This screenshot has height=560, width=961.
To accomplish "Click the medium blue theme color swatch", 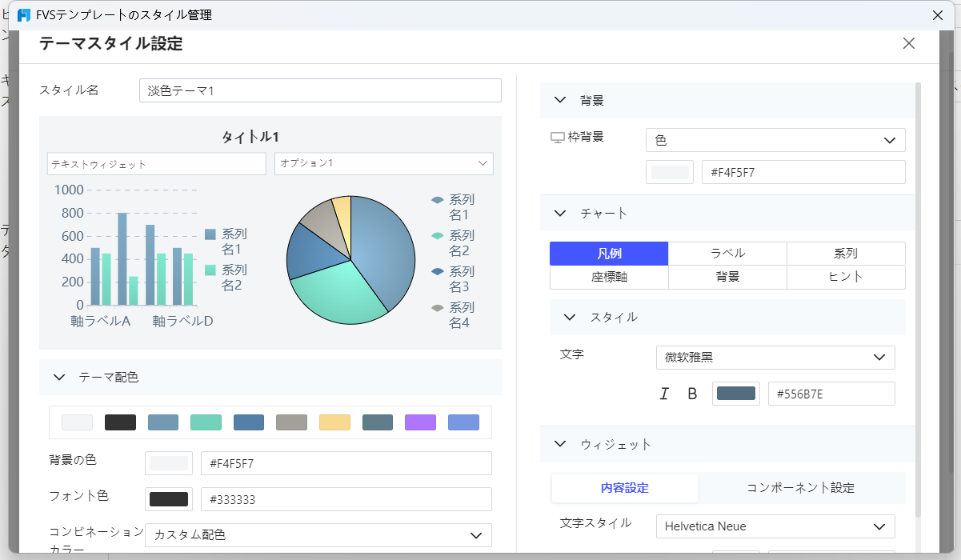I will coord(249,422).
